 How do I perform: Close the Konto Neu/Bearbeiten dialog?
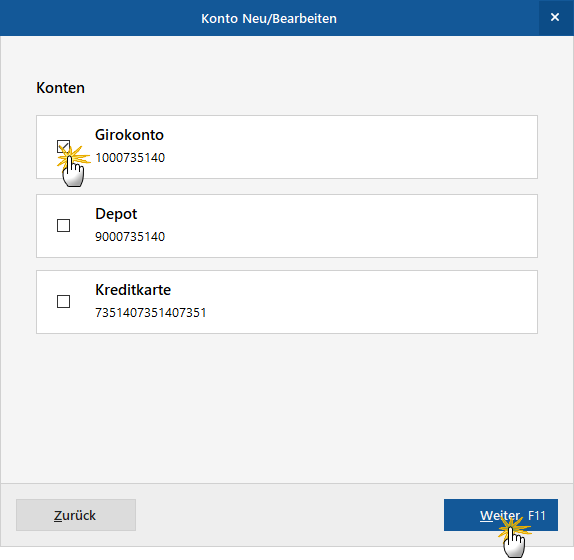pyautogui.click(x=555, y=17)
